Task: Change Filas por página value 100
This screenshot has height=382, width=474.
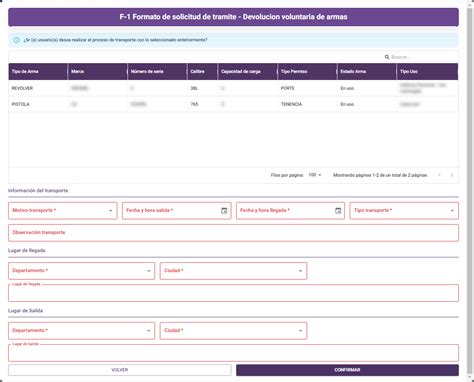Action: click(315, 175)
